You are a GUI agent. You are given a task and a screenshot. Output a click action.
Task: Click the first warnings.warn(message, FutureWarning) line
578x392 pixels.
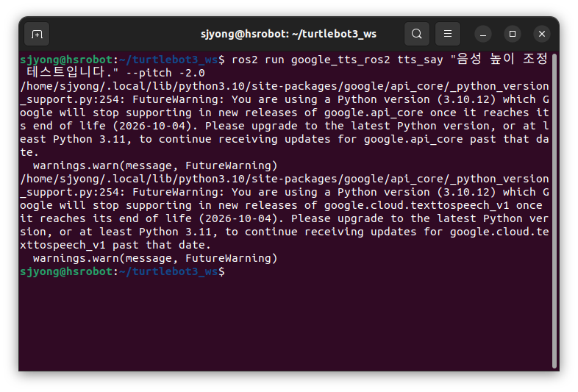(155, 165)
